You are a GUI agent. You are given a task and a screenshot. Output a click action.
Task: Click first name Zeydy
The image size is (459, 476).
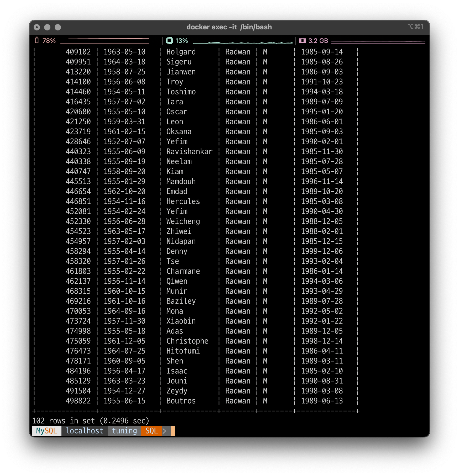point(177,391)
